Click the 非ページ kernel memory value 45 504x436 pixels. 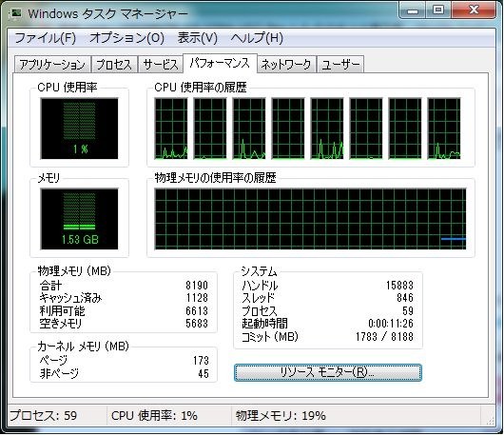(204, 373)
